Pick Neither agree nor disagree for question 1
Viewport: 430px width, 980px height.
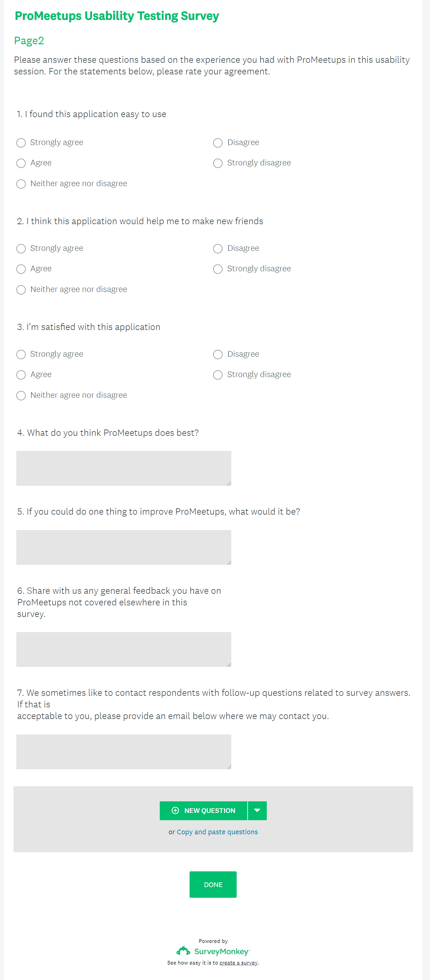pyautogui.click(x=21, y=184)
